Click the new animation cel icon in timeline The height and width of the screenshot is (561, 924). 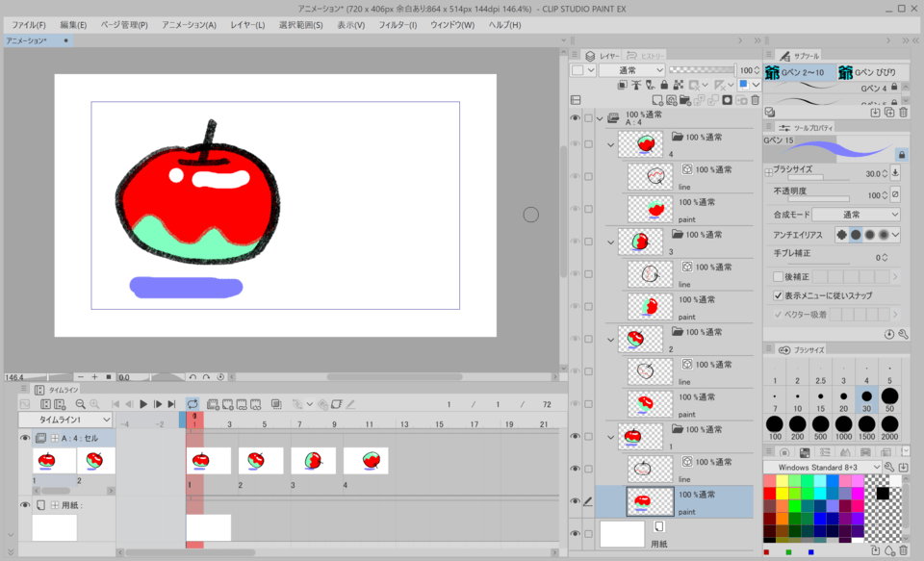pos(227,404)
